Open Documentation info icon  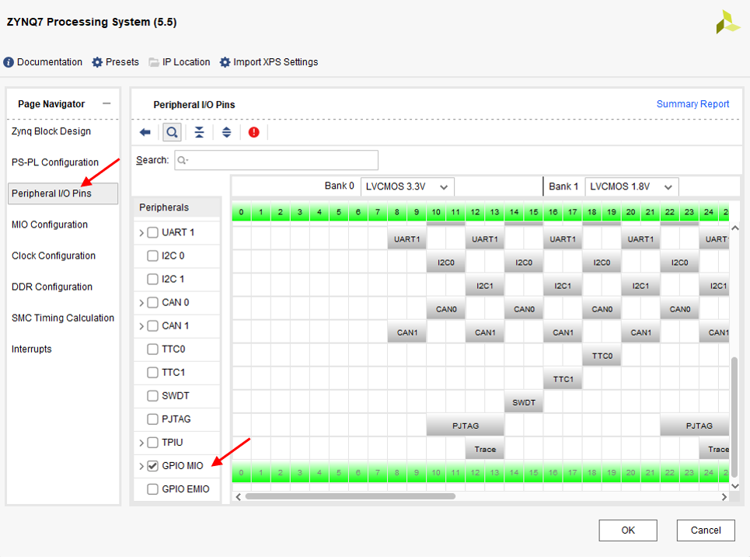click(x=9, y=62)
